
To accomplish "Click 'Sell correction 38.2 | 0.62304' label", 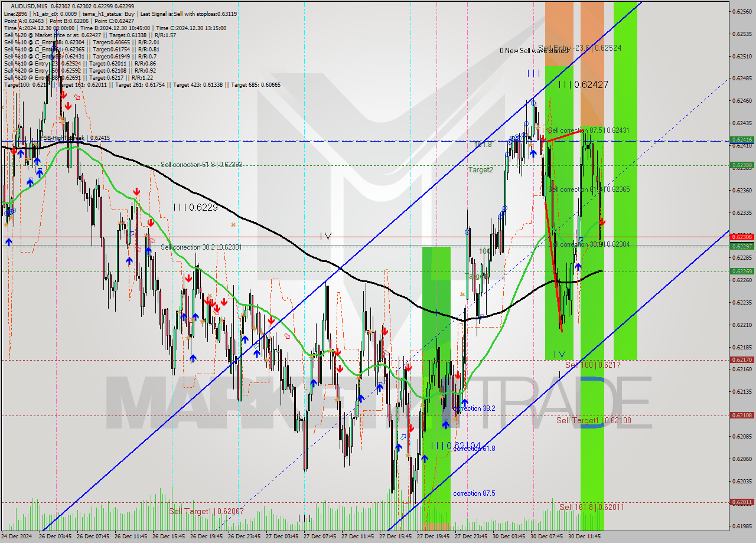I will pos(588,244).
